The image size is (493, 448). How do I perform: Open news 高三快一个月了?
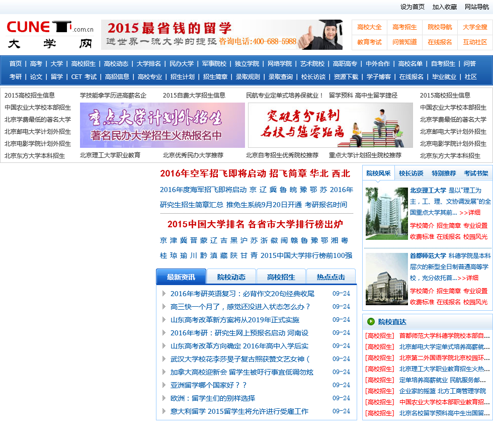[x=240, y=307]
